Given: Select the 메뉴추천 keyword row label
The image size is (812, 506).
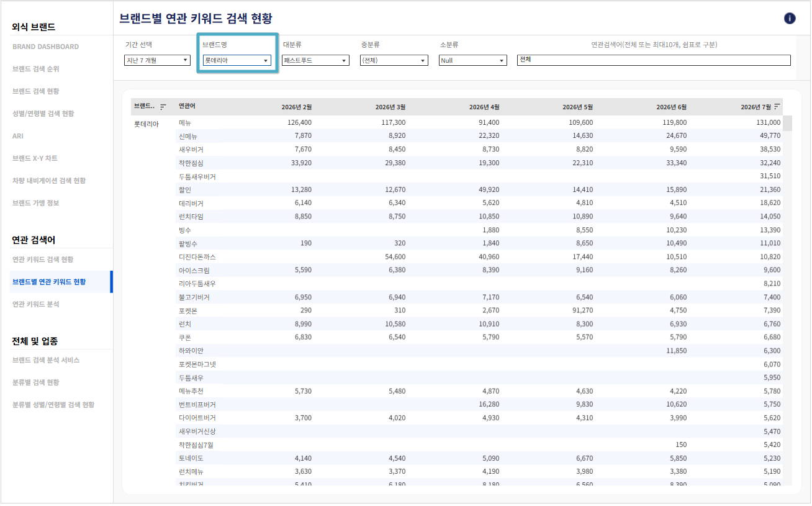Looking at the screenshot, I should point(191,391).
